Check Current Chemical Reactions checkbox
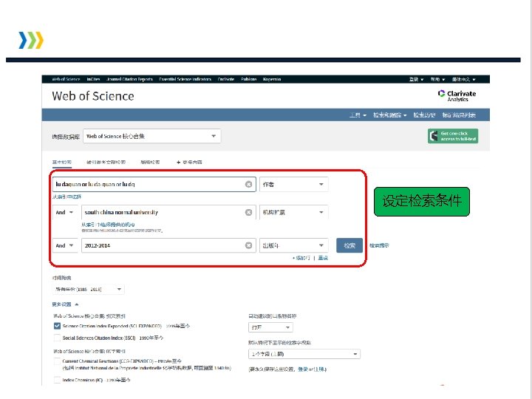 tap(57, 361)
